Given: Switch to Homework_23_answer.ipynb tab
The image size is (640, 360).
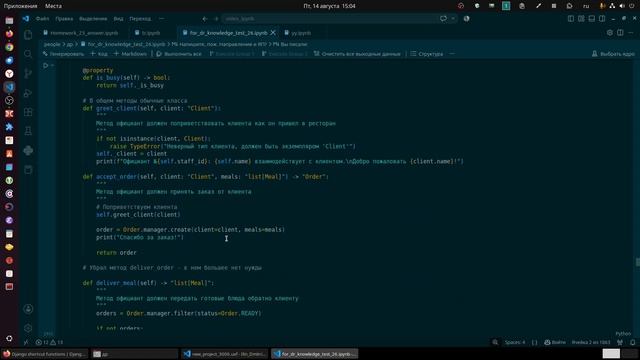Looking at the screenshot, I should pyautogui.click(x=84, y=33).
